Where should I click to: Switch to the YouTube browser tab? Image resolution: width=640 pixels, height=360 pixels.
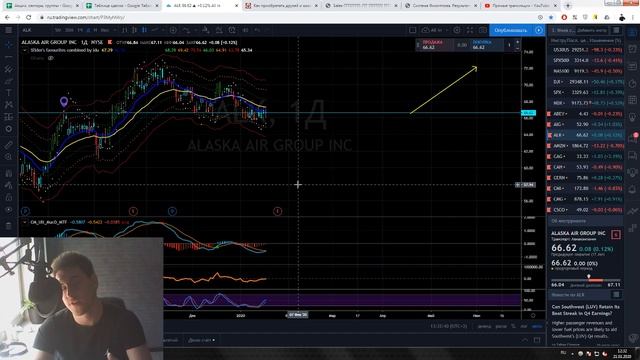coord(520,6)
